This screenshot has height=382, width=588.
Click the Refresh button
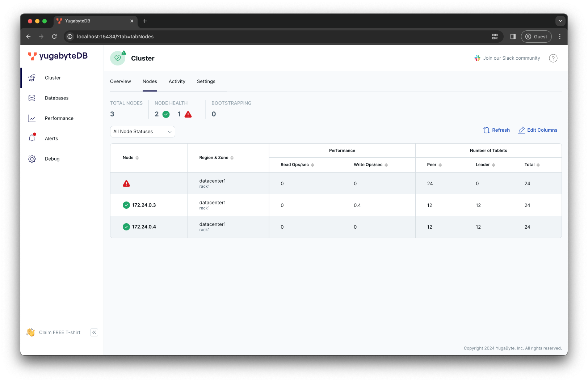496,130
